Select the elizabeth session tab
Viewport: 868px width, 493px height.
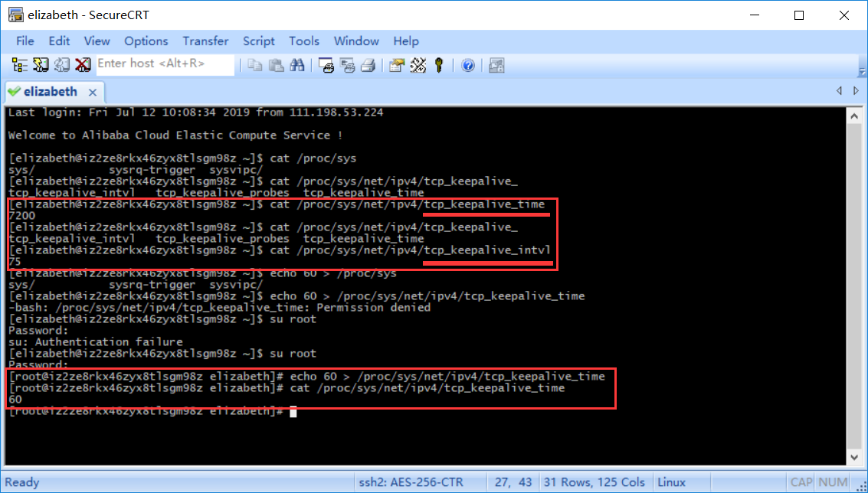[x=50, y=92]
